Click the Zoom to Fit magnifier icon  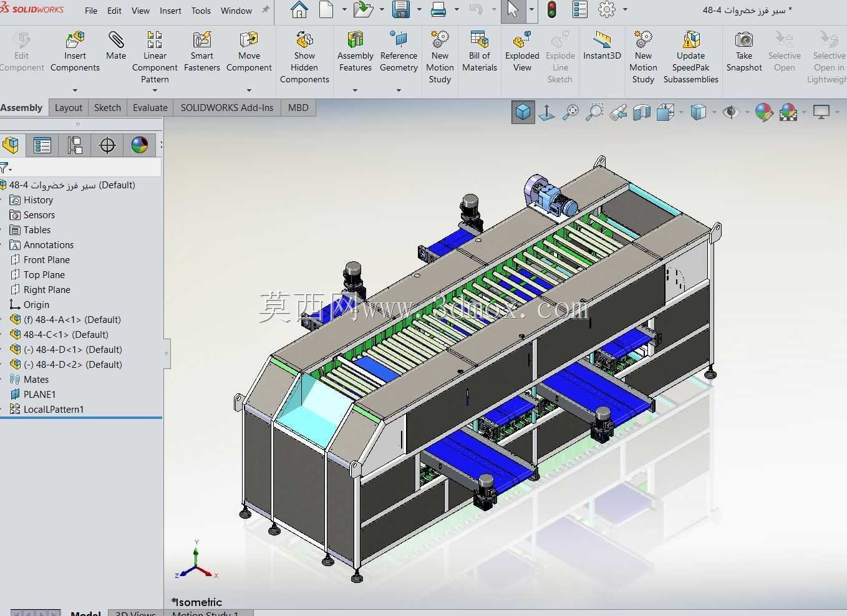click(571, 112)
